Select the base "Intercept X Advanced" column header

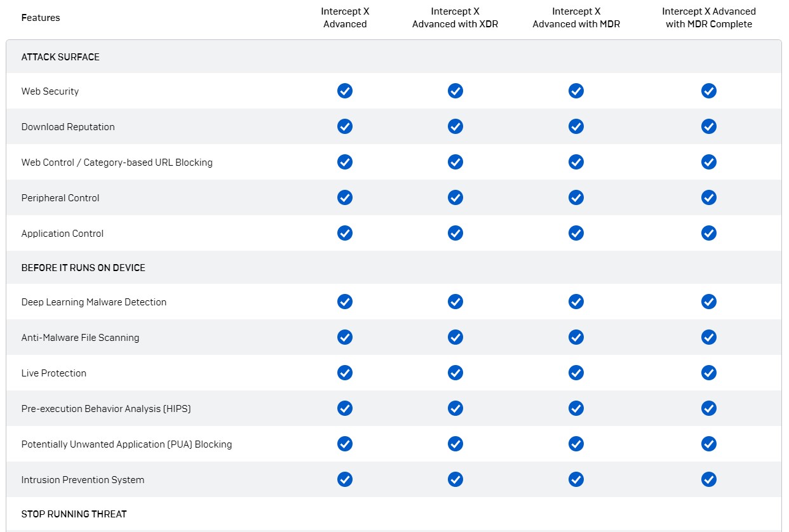point(345,18)
